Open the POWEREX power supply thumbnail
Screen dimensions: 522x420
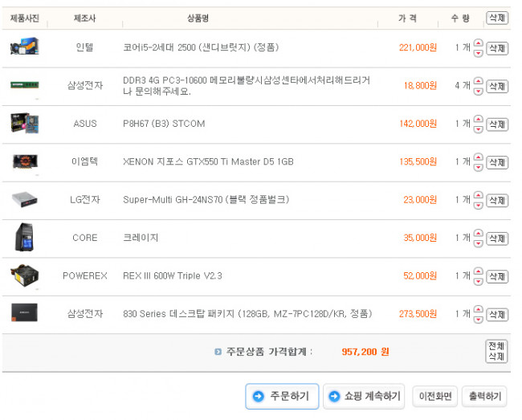point(24,276)
